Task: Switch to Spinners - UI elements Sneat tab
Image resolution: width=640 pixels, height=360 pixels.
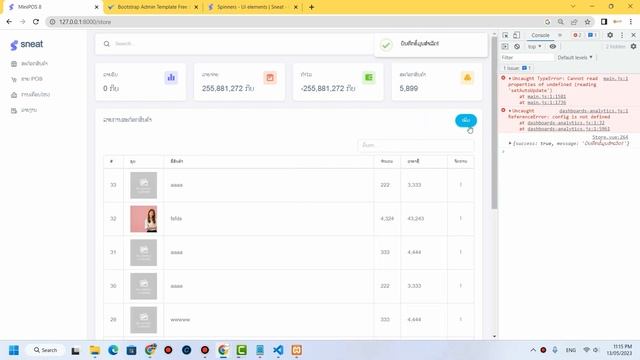Action: click(251, 7)
